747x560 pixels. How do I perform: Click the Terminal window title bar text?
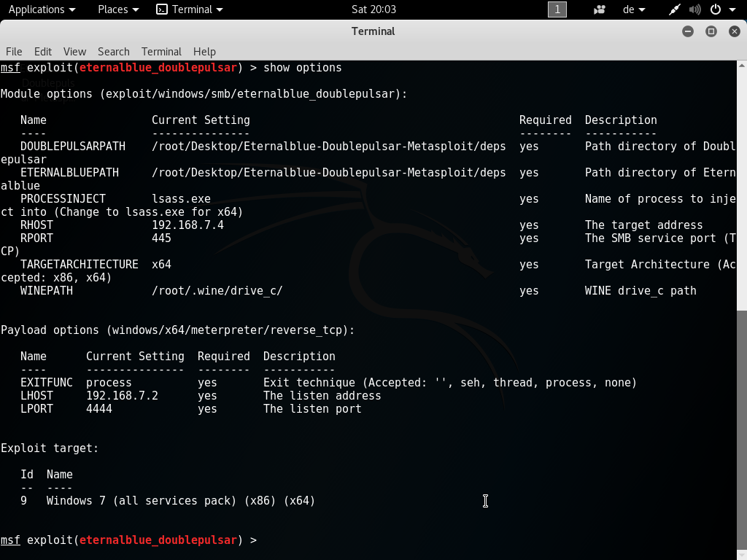[373, 31]
